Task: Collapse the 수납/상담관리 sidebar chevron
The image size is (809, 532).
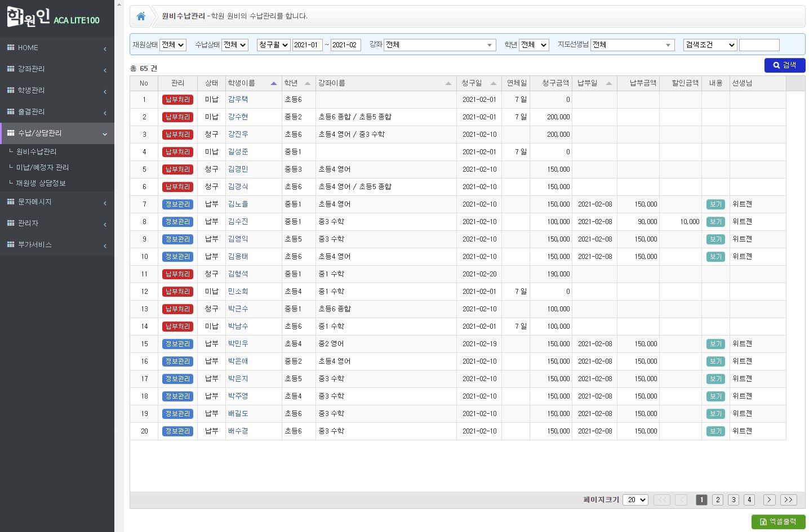Action: pos(105,134)
